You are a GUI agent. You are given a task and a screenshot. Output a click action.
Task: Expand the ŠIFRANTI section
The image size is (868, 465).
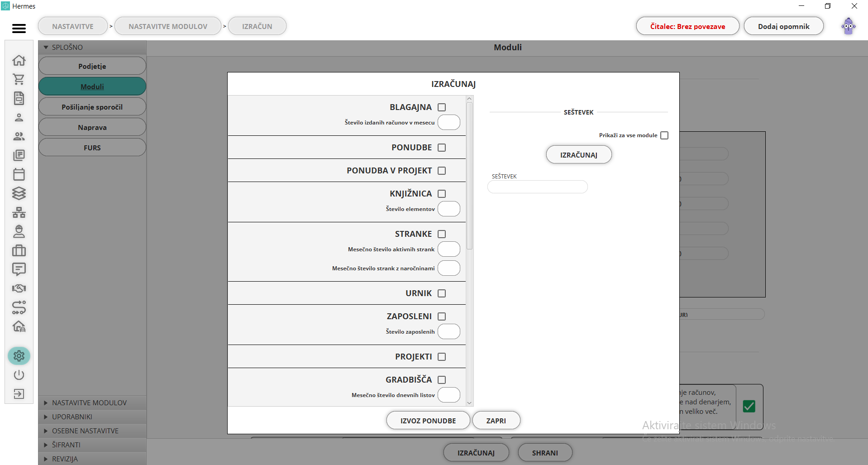92,445
